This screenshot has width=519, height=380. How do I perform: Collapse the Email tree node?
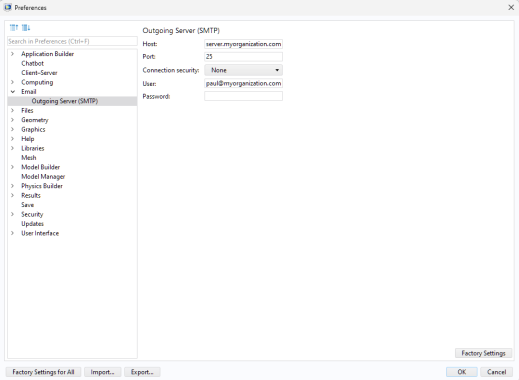click(x=13, y=92)
